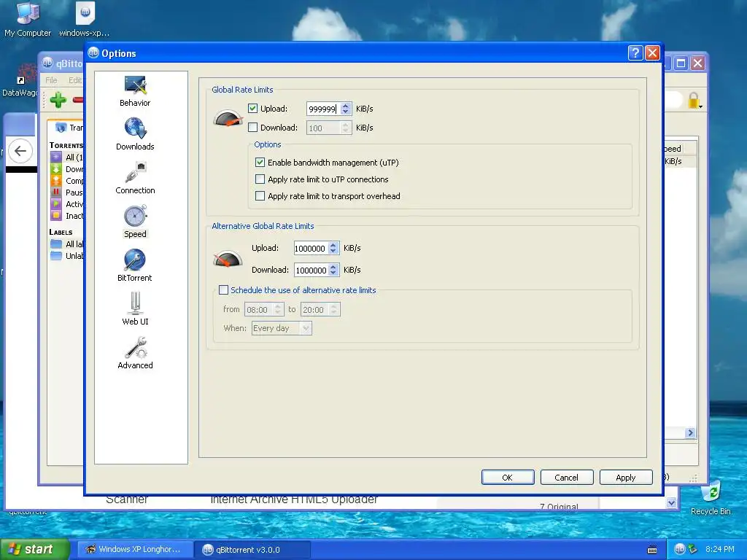Image resolution: width=747 pixels, height=560 pixels.
Task: Switch to Windows XP Longhorn taskbar window
Action: pyautogui.click(x=135, y=549)
